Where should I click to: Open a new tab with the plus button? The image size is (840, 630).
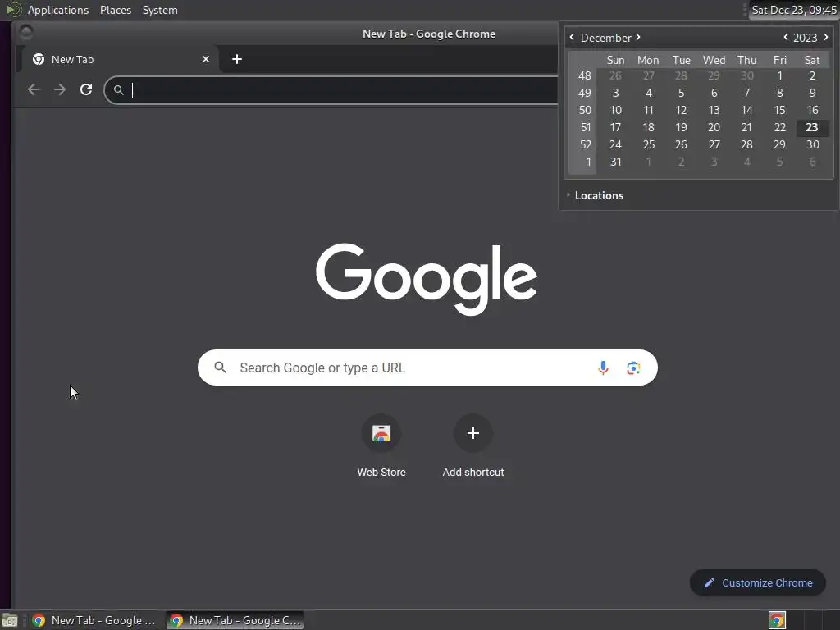click(237, 59)
